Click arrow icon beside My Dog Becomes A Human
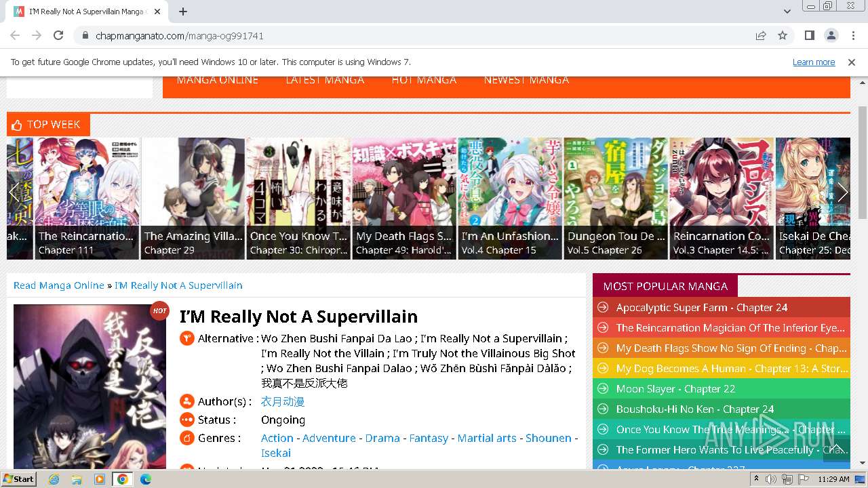The width and height of the screenshot is (868, 488). (x=602, y=369)
